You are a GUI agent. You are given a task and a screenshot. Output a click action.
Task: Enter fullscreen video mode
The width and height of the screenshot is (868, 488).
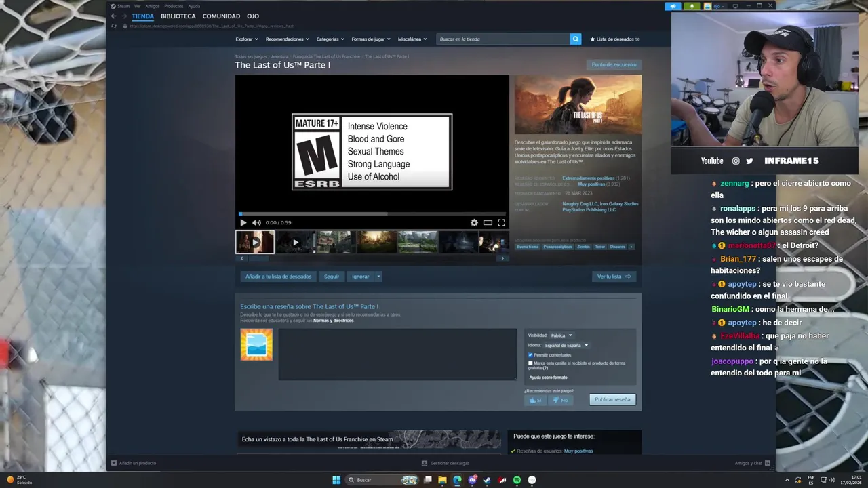(501, 222)
